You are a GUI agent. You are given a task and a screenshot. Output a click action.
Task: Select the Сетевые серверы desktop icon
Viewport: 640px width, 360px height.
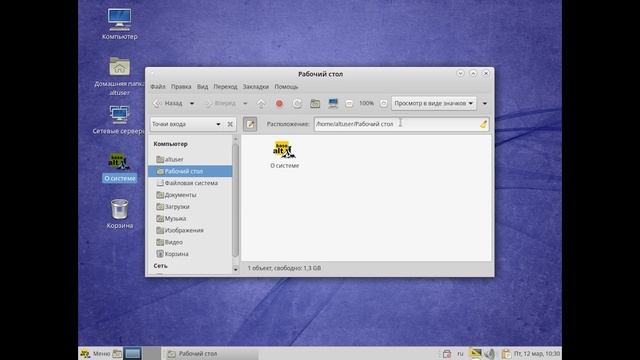tap(118, 120)
